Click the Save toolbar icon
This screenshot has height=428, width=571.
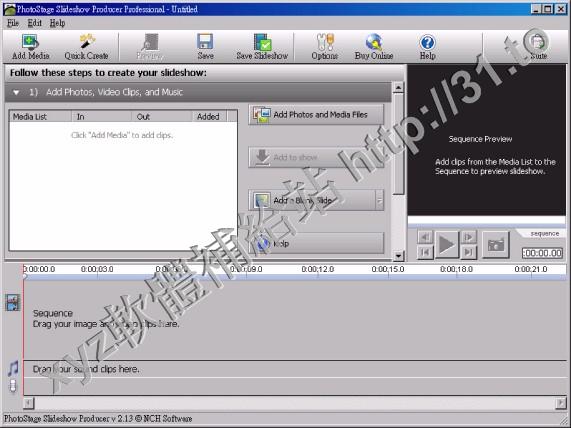[205, 47]
